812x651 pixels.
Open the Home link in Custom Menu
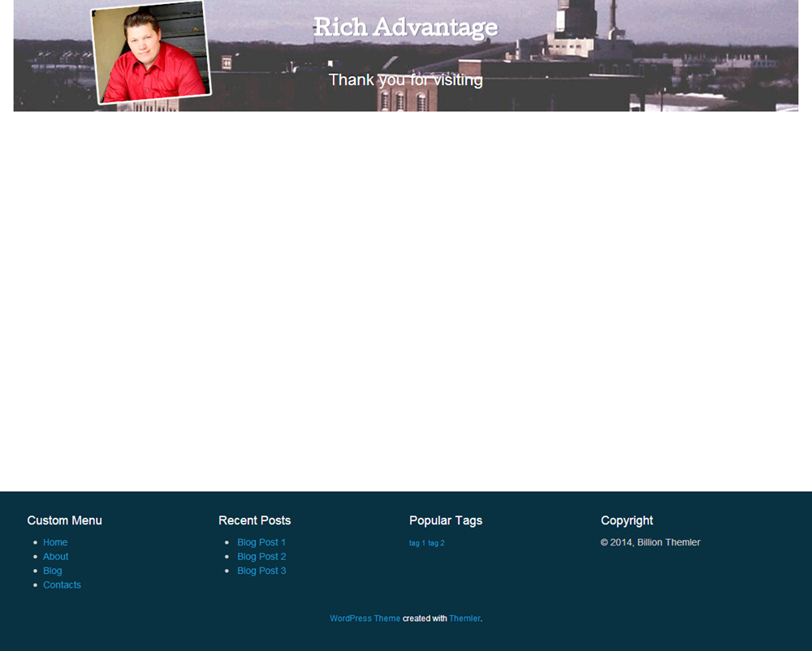click(x=55, y=542)
